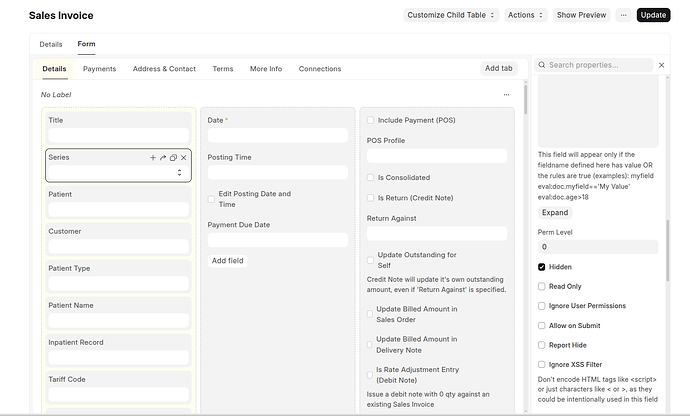Expand the Actions dropdown menu

[x=526, y=15]
